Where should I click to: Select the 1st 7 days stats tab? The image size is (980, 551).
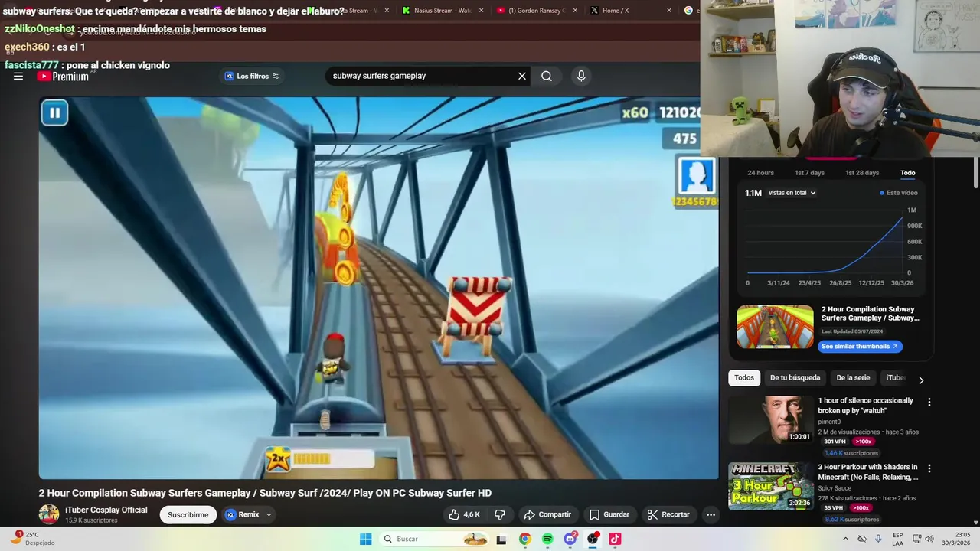pyautogui.click(x=809, y=173)
